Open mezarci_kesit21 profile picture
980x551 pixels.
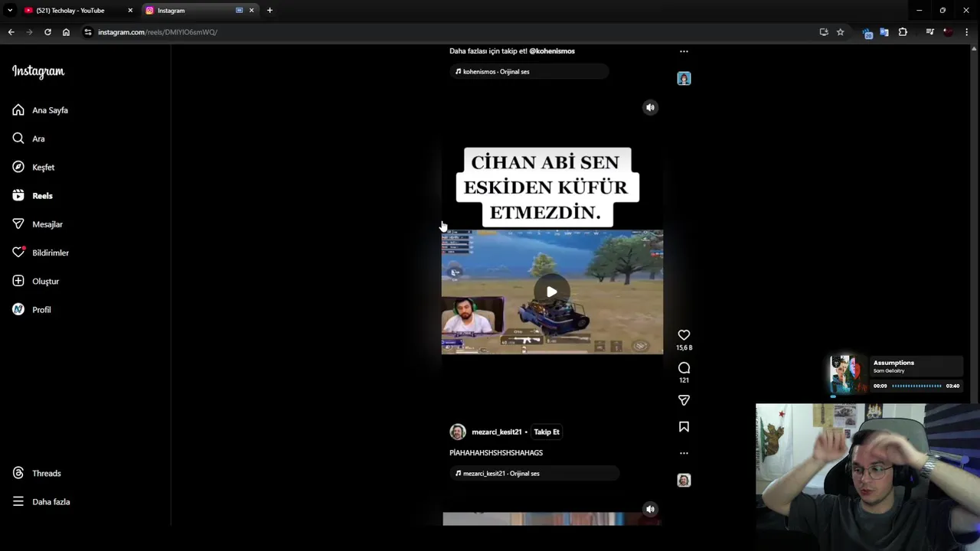[458, 432]
